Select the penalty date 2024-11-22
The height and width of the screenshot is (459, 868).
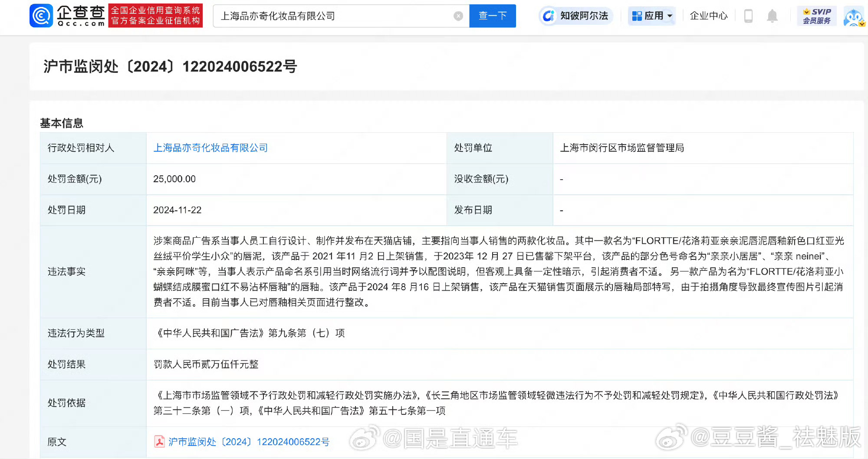coord(178,210)
